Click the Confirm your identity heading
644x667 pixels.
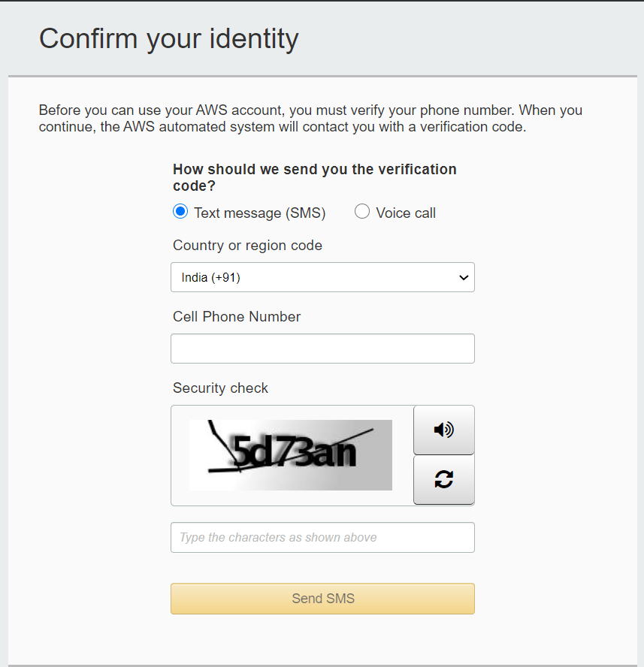click(x=168, y=38)
